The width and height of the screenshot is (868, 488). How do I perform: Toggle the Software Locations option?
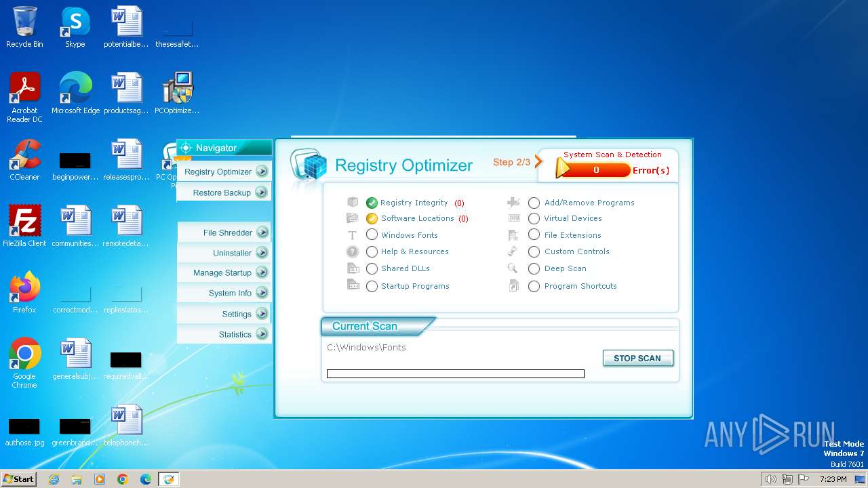pyautogui.click(x=372, y=218)
